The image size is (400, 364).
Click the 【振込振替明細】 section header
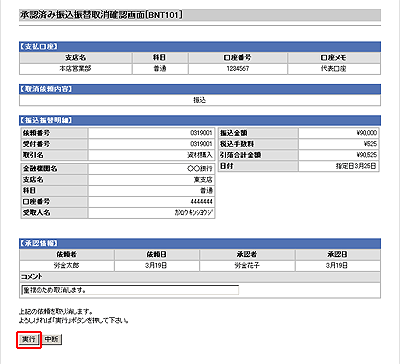[x=200, y=120]
